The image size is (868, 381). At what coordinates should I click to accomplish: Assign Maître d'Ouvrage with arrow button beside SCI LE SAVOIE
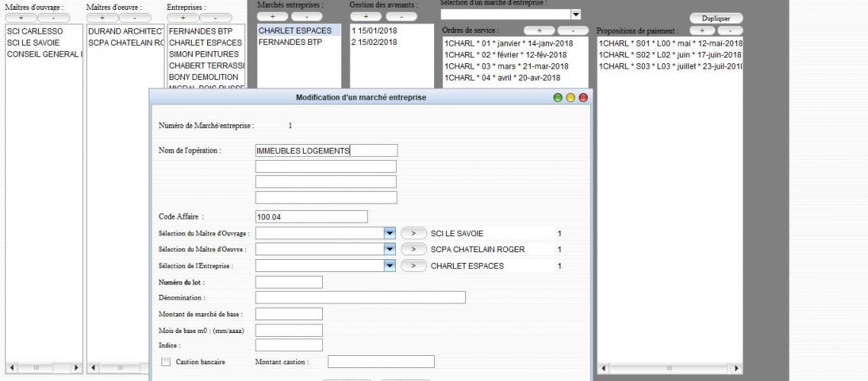click(x=413, y=234)
